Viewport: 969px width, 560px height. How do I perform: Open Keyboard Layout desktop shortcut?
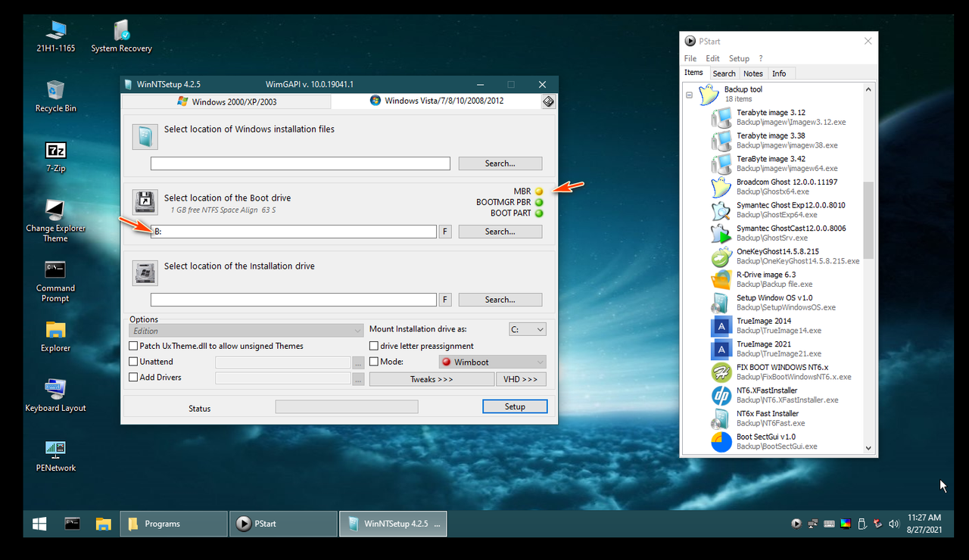click(55, 396)
